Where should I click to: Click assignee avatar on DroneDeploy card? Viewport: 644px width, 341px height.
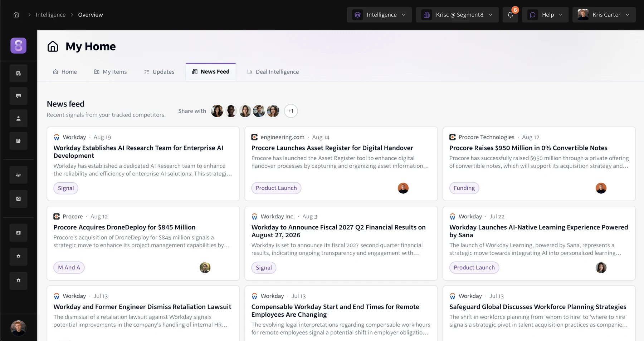pyautogui.click(x=205, y=267)
